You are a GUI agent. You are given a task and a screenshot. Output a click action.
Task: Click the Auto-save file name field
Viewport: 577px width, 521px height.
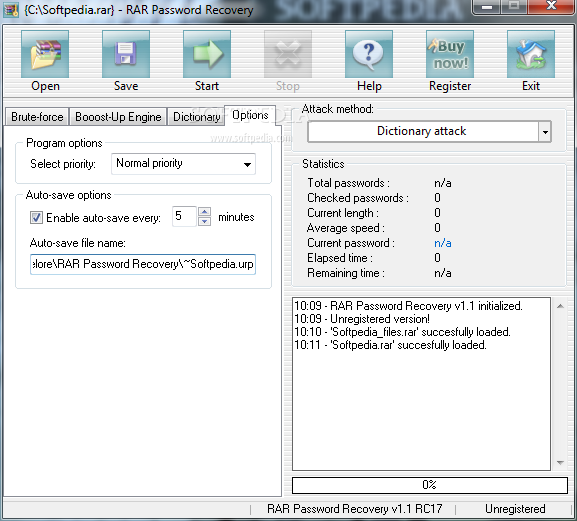pos(143,264)
